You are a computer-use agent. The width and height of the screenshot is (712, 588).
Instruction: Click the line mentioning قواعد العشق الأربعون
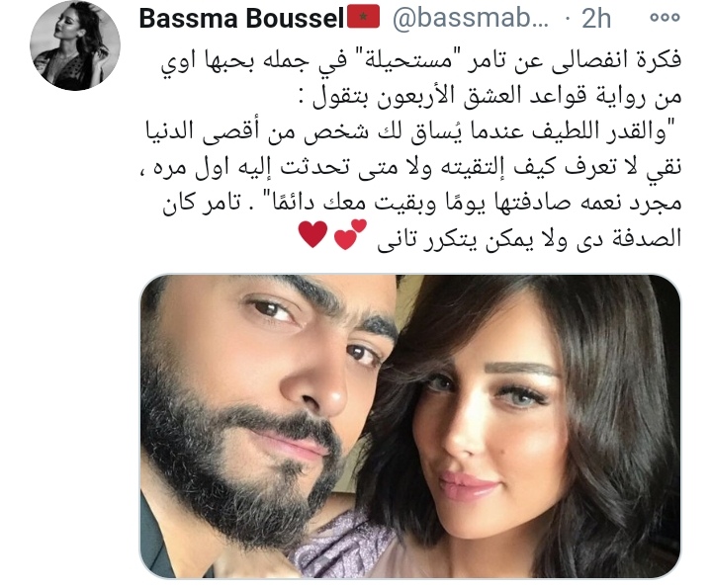pyautogui.click(x=490, y=98)
